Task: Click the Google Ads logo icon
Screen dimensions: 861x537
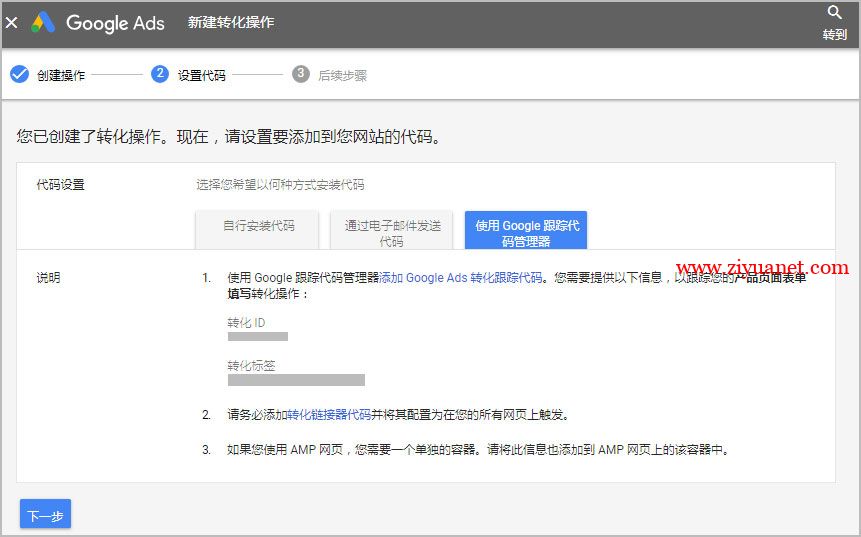Action: pyautogui.click(x=43, y=22)
